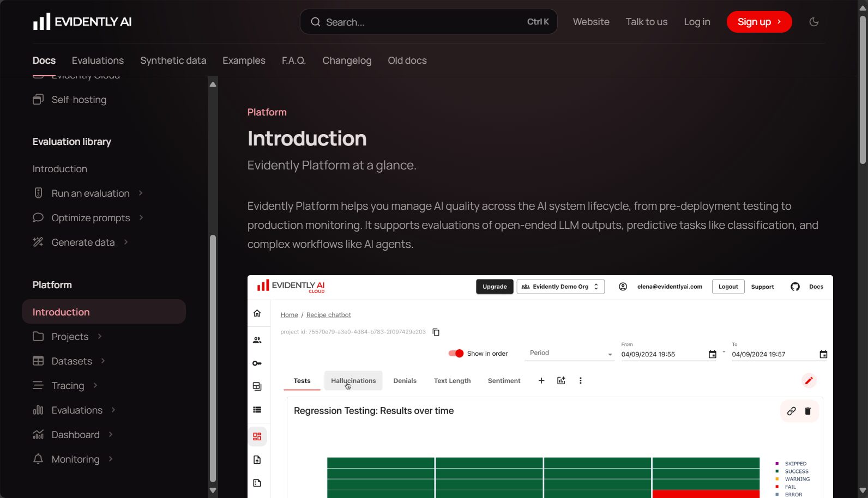The width and height of the screenshot is (868, 498).
Task: Switch to Sentiment dashboard tab
Action: tap(504, 380)
